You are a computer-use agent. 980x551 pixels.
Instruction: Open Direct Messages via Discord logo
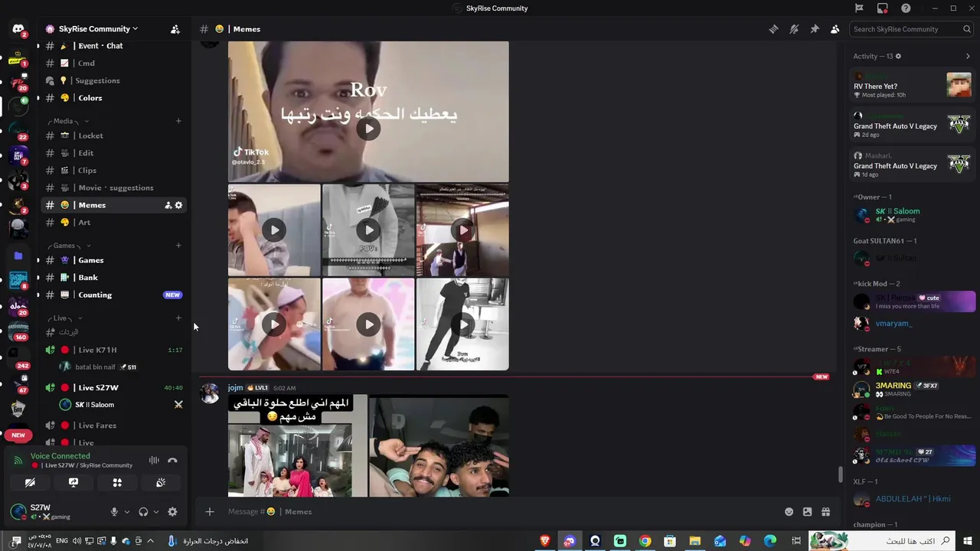pos(18,29)
